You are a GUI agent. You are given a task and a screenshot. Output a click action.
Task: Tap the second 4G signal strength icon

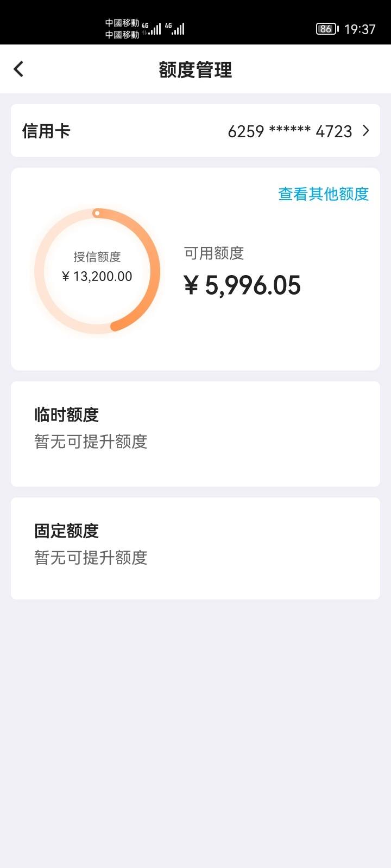pyautogui.click(x=175, y=29)
